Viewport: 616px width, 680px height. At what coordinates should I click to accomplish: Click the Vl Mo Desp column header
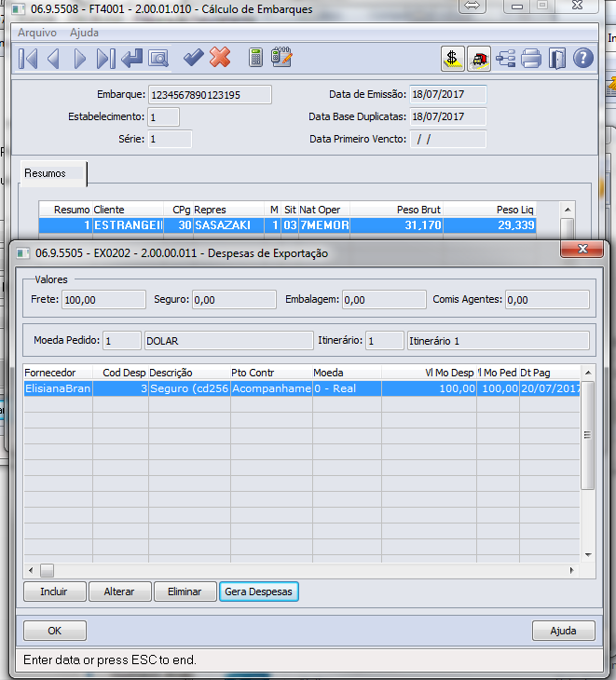(x=429, y=373)
